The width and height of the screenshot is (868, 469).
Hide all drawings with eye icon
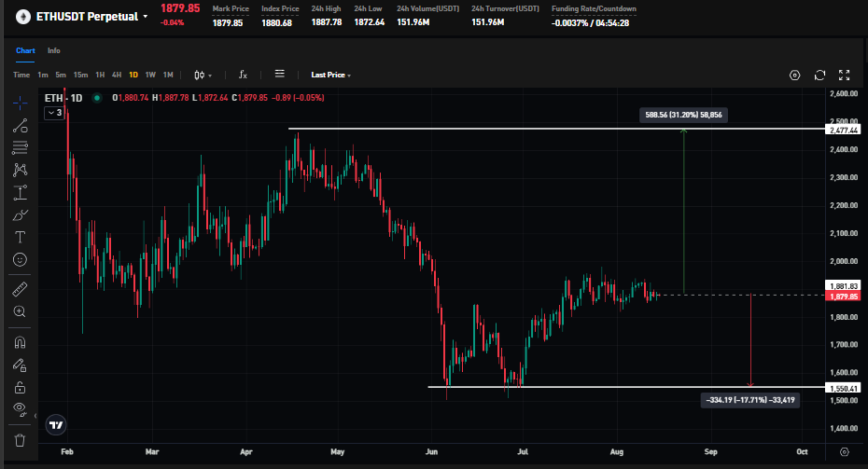coord(20,409)
